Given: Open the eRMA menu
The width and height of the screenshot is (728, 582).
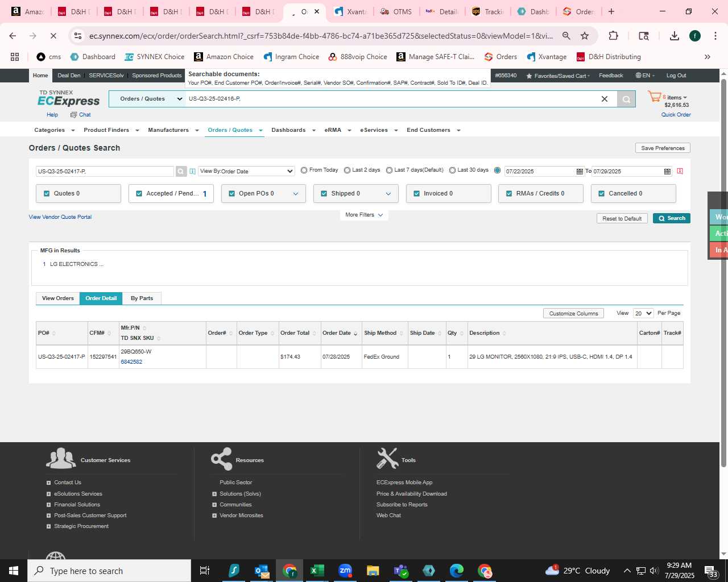Looking at the screenshot, I should click(338, 130).
